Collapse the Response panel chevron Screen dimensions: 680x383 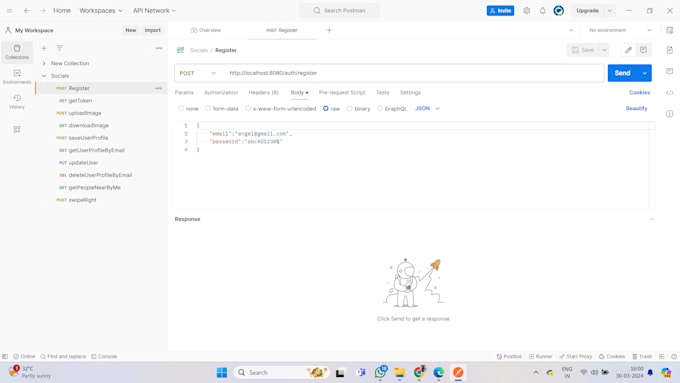click(x=651, y=219)
